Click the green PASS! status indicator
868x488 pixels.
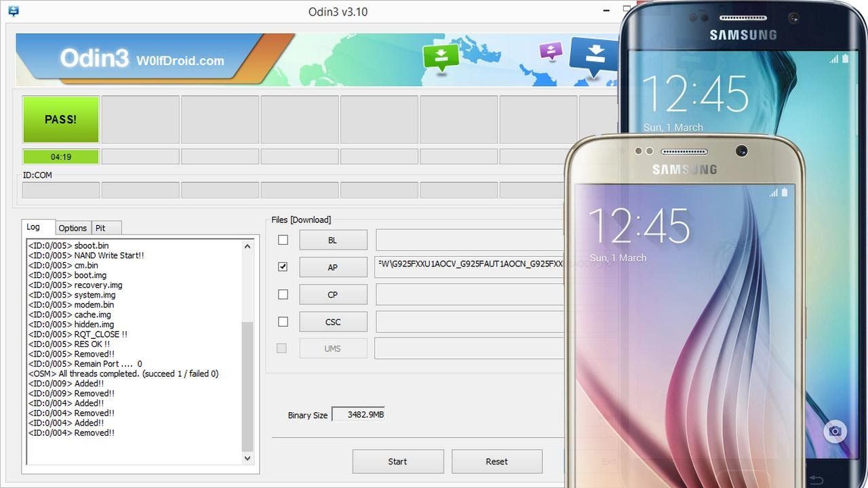coord(60,119)
